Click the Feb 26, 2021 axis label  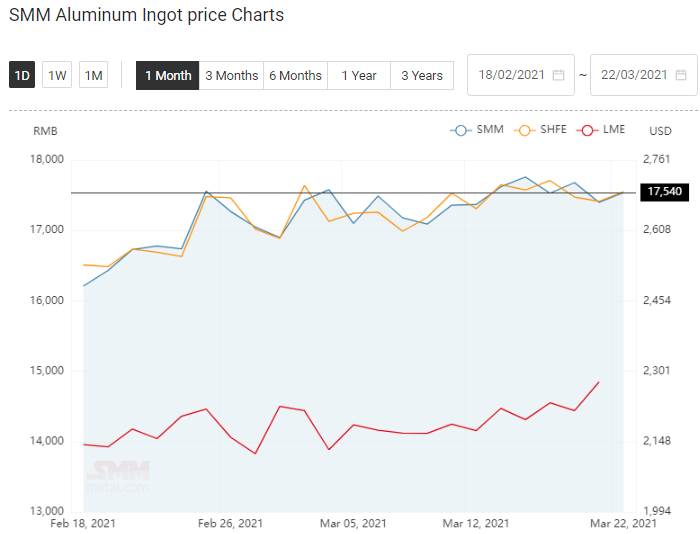[x=230, y=523]
